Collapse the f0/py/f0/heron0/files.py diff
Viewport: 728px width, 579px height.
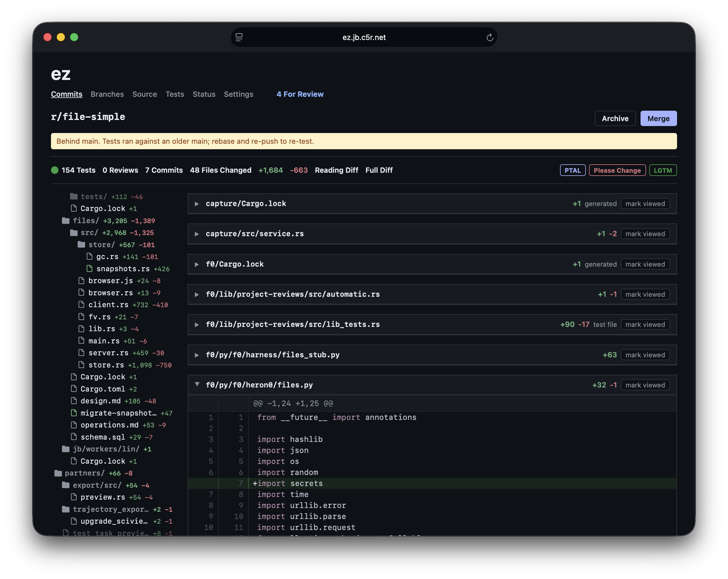tap(197, 384)
